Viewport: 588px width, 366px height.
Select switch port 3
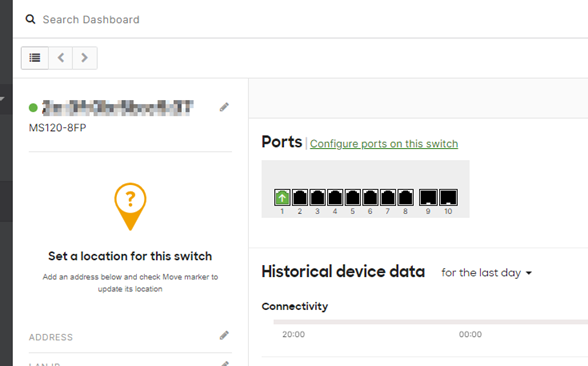click(x=317, y=197)
